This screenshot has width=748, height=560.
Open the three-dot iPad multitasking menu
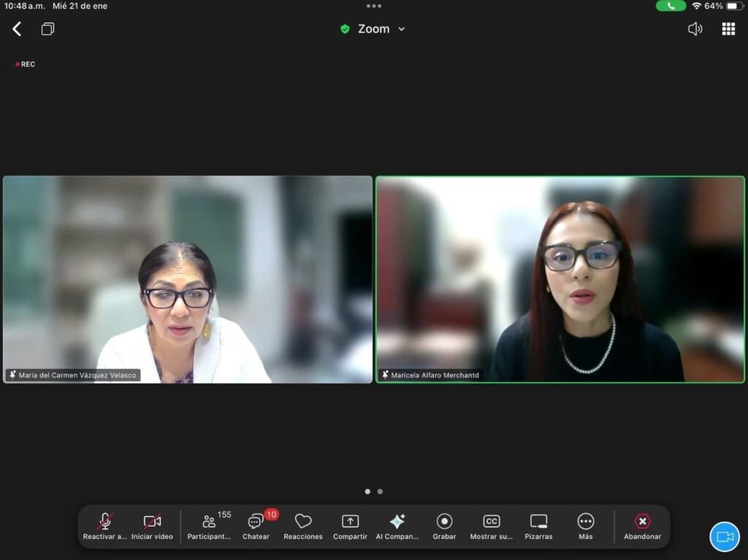click(x=374, y=6)
